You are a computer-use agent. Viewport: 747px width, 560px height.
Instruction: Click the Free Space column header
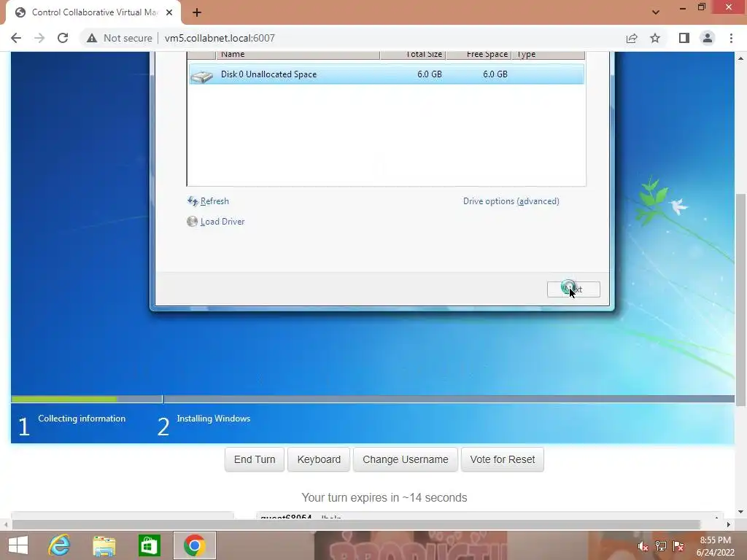tap(479, 55)
